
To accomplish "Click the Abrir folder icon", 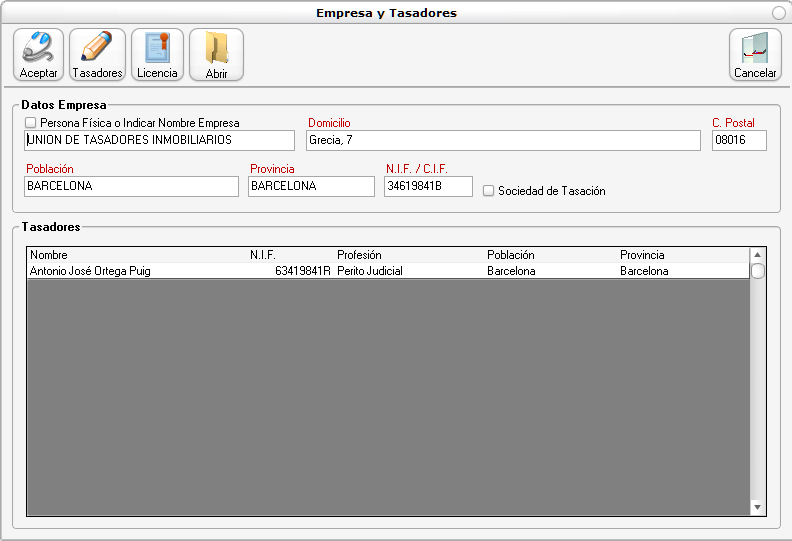I will [216, 54].
